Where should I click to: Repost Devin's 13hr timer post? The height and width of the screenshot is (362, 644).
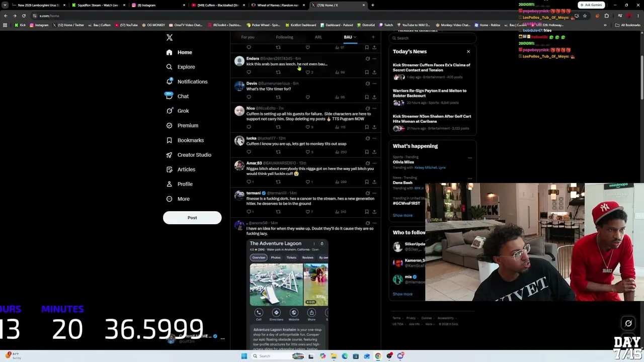[278, 97]
